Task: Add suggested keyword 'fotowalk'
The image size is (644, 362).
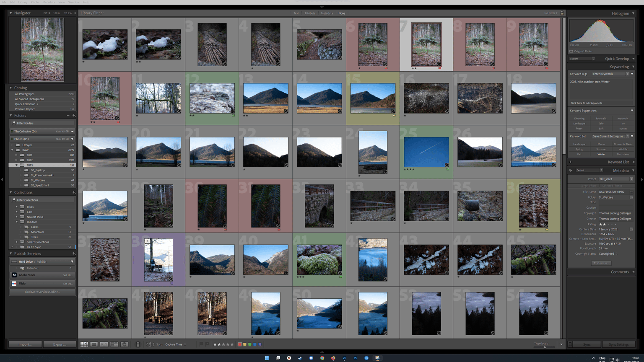Action: pyautogui.click(x=601, y=119)
